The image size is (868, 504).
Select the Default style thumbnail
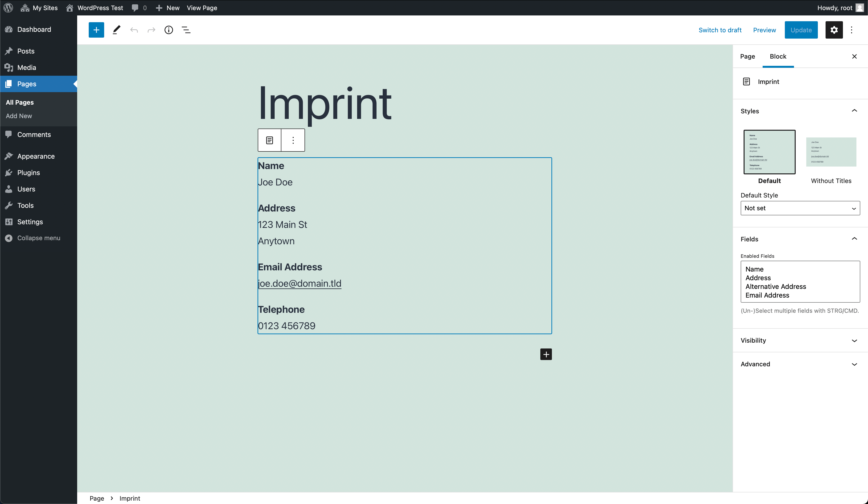(x=769, y=152)
